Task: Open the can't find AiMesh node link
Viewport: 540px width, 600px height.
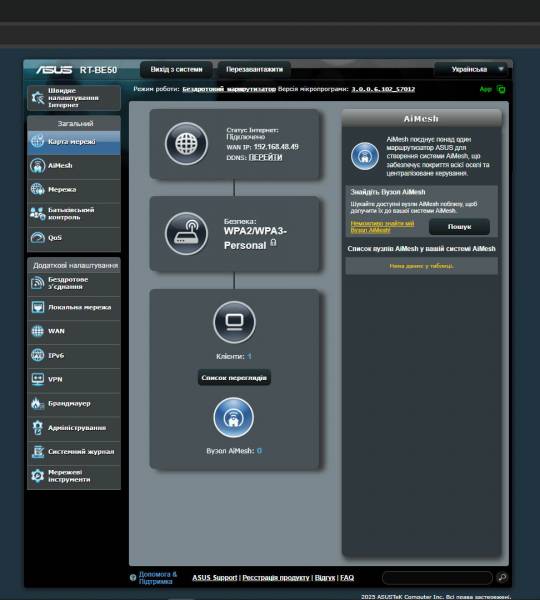Action: click(382, 227)
